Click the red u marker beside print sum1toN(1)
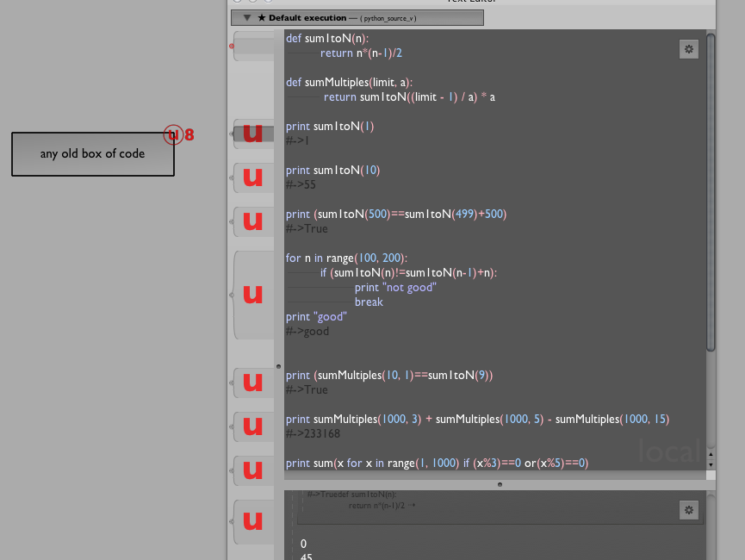Viewport: 745px width, 560px height. tap(252, 134)
